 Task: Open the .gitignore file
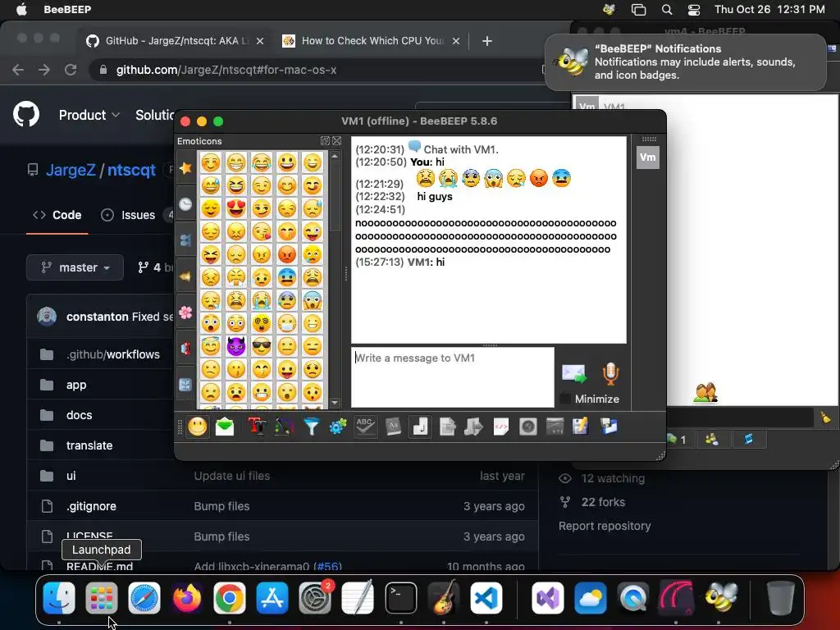coord(91,506)
